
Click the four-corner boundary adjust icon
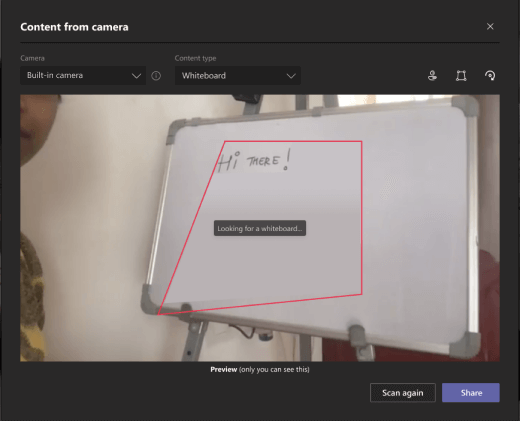coord(461,76)
